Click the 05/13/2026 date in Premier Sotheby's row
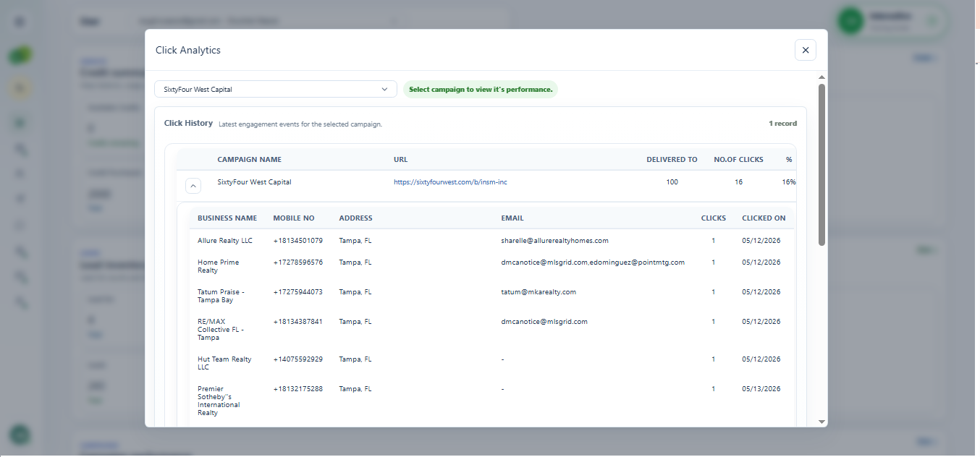This screenshot has width=980, height=457. [761, 389]
